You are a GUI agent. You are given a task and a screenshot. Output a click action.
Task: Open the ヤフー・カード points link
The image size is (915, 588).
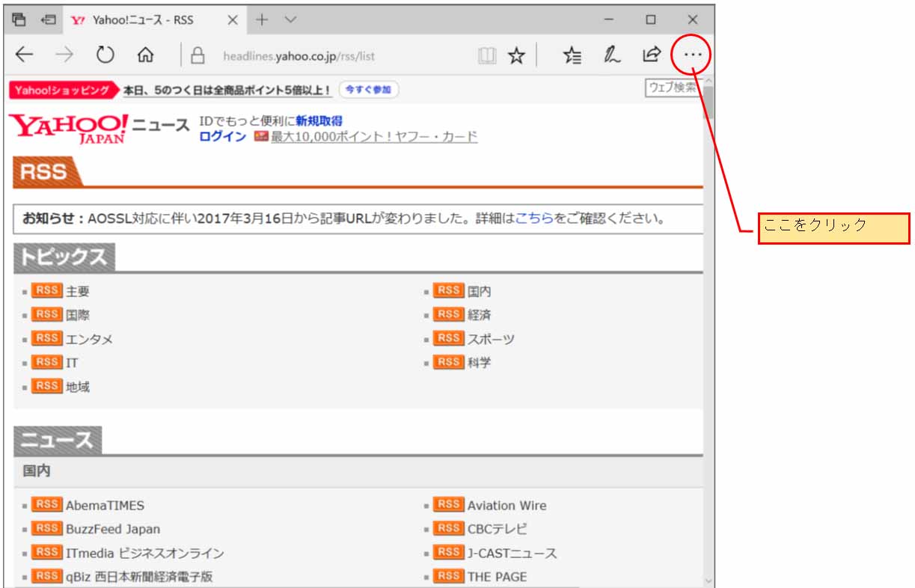pos(374,136)
